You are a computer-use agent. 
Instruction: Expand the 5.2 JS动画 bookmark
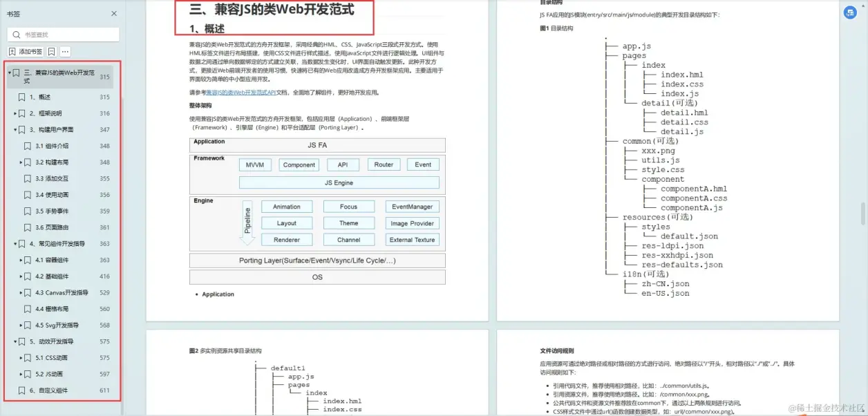coord(21,375)
